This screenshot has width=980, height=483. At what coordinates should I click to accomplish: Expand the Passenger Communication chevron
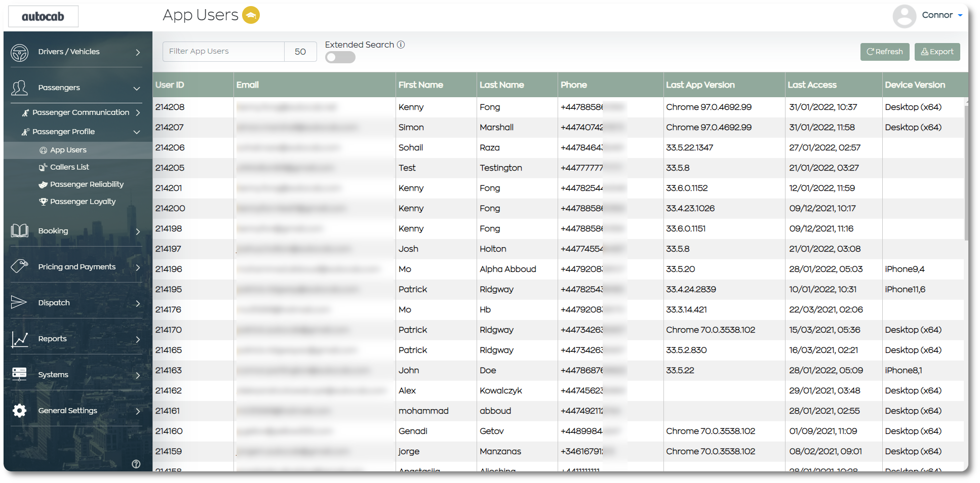(x=138, y=112)
